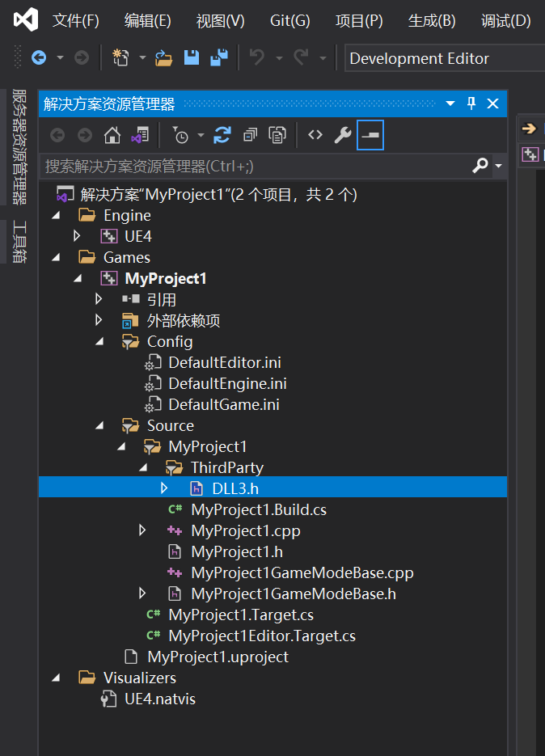Expand the DLL3.h file node
545x756 pixels.
(163, 488)
